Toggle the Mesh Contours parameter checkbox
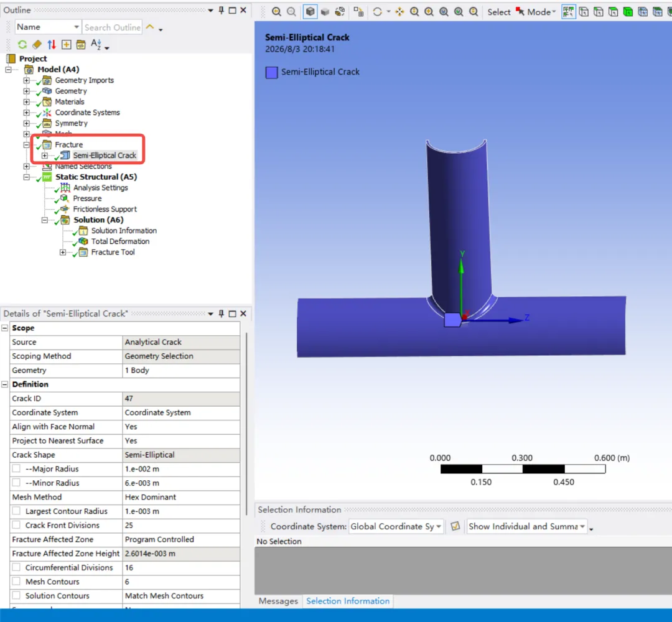Viewport: 672px width, 622px height. tap(16, 582)
